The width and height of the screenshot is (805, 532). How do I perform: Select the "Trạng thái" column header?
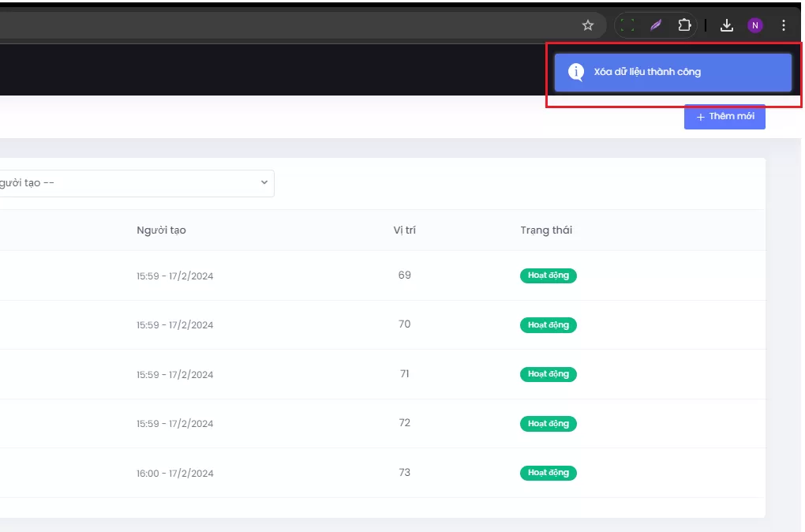click(x=546, y=230)
